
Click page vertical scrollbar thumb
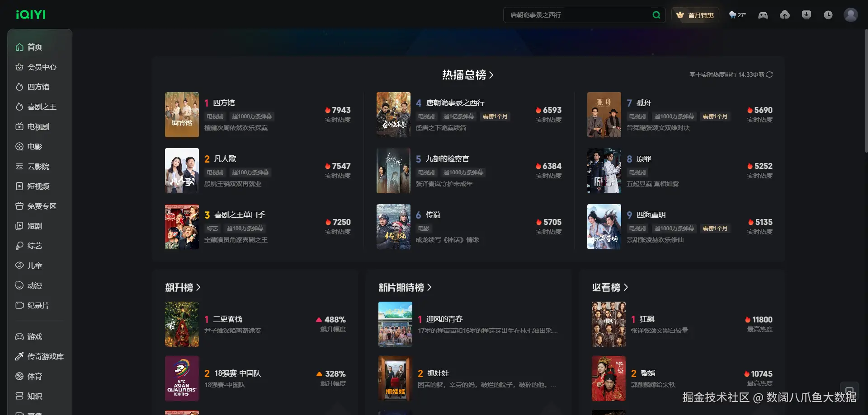[x=866, y=90]
